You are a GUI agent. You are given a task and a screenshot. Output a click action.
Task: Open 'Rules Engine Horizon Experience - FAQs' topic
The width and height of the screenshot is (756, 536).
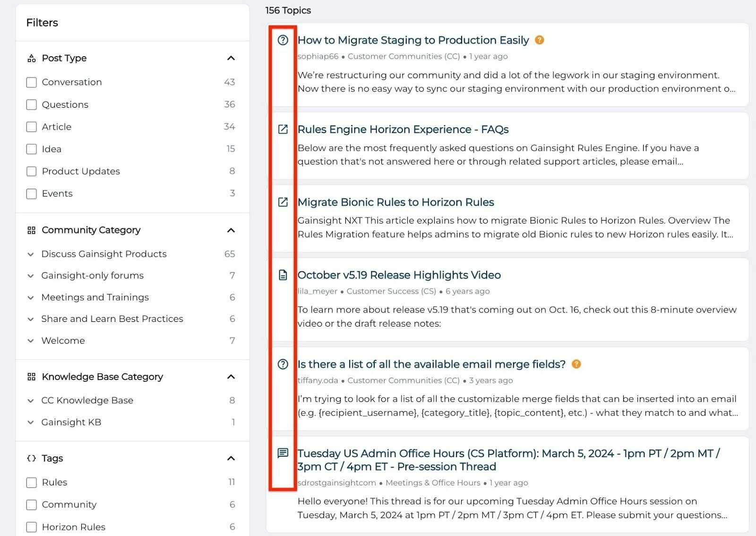coord(403,130)
